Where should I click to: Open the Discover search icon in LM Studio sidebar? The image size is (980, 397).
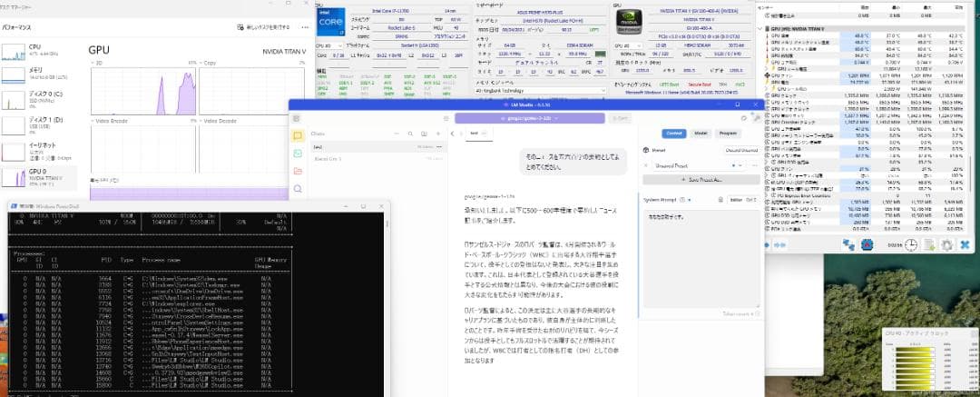(299, 188)
